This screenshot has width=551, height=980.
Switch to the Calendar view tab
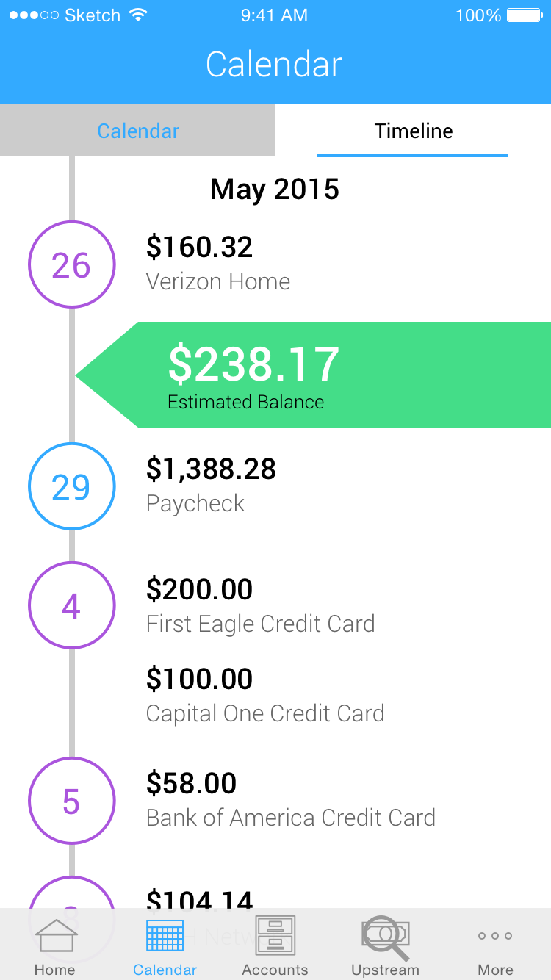(x=138, y=131)
